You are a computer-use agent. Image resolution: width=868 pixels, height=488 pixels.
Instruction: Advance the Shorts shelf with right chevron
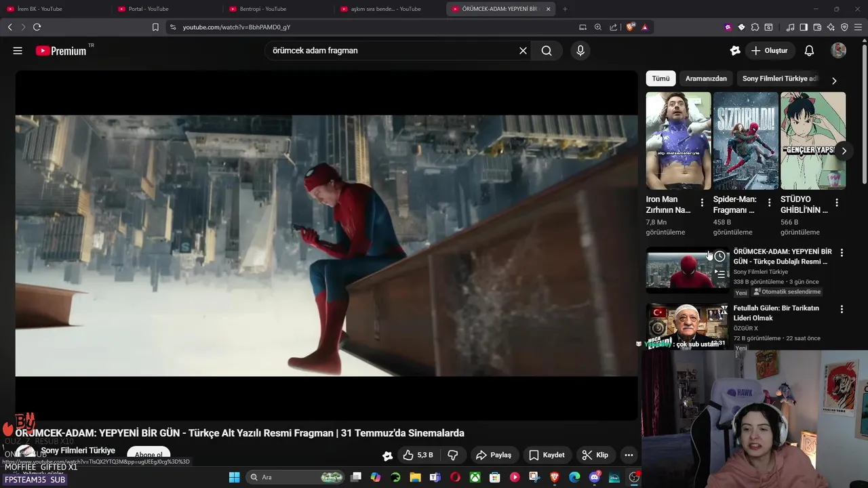(x=844, y=150)
